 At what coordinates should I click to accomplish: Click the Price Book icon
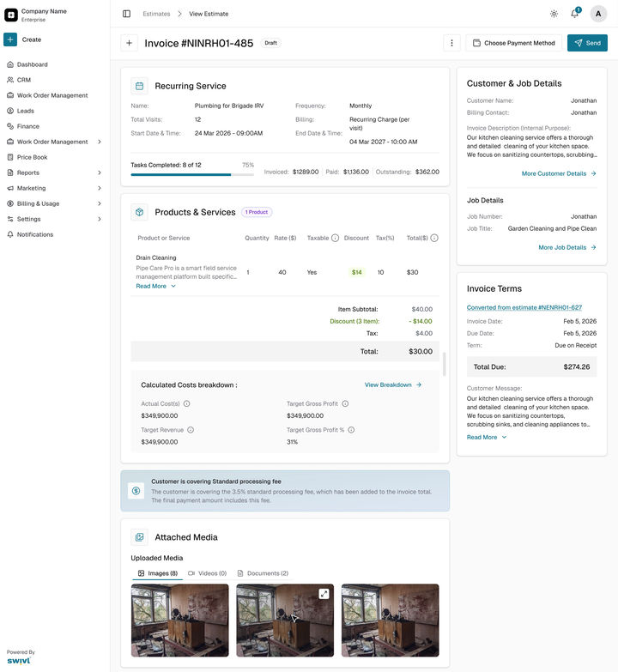point(10,157)
